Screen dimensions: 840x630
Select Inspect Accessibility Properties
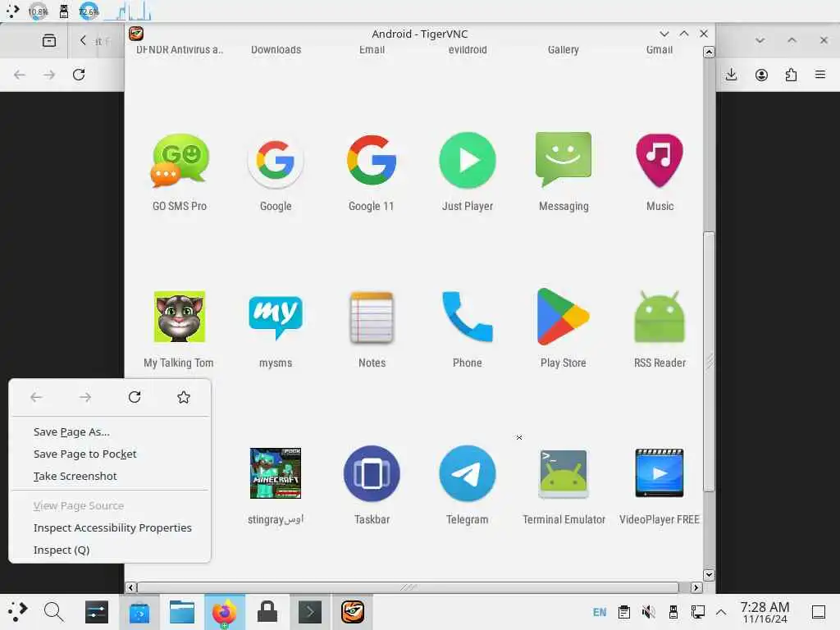(111, 527)
